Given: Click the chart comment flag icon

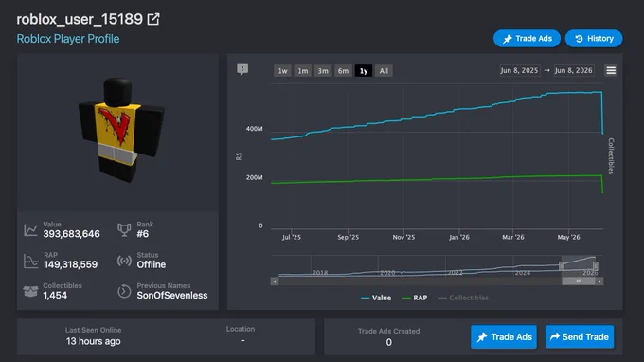Looking at the screenshot, I should [242, 69].
